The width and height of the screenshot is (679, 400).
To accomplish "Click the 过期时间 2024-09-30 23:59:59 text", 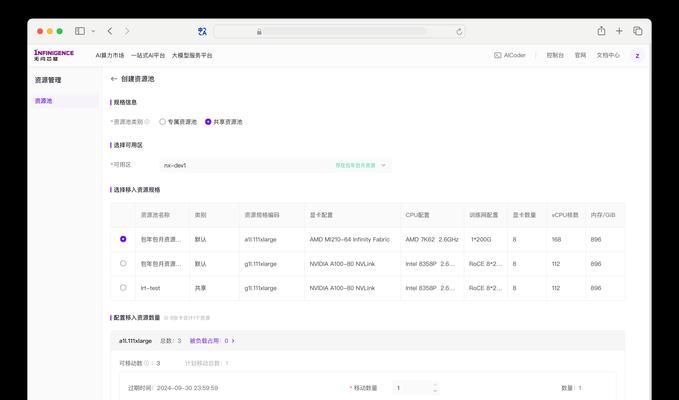I will pyautogui.click(x=173, y=388).
